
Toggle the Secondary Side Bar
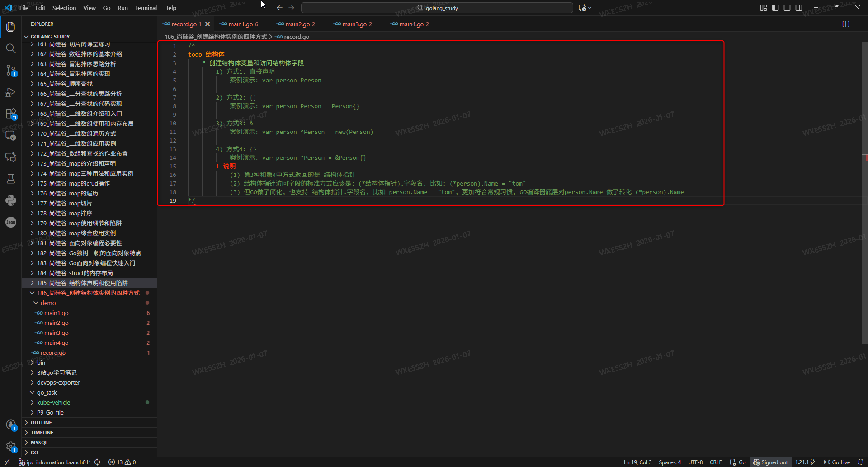(x=799, y=8)
